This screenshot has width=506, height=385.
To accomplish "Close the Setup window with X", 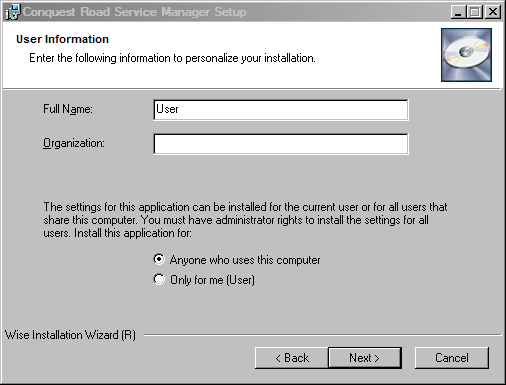I will [x=493, y=12].
